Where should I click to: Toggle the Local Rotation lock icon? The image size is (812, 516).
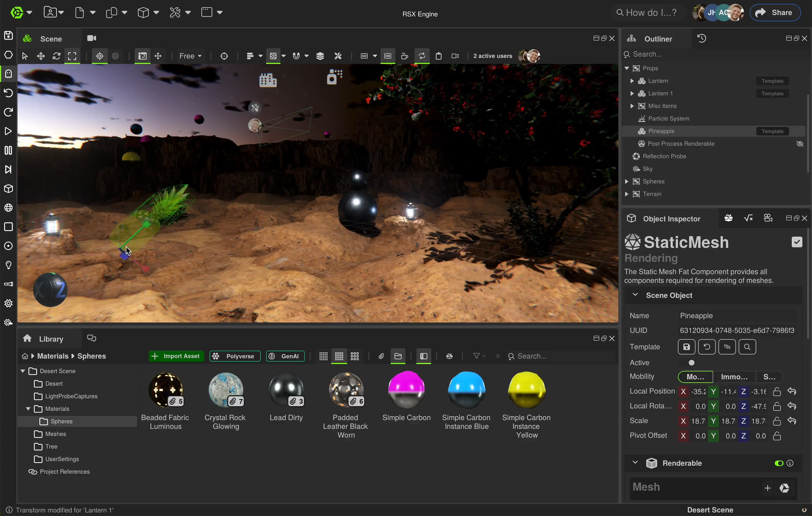coord(777,406)
